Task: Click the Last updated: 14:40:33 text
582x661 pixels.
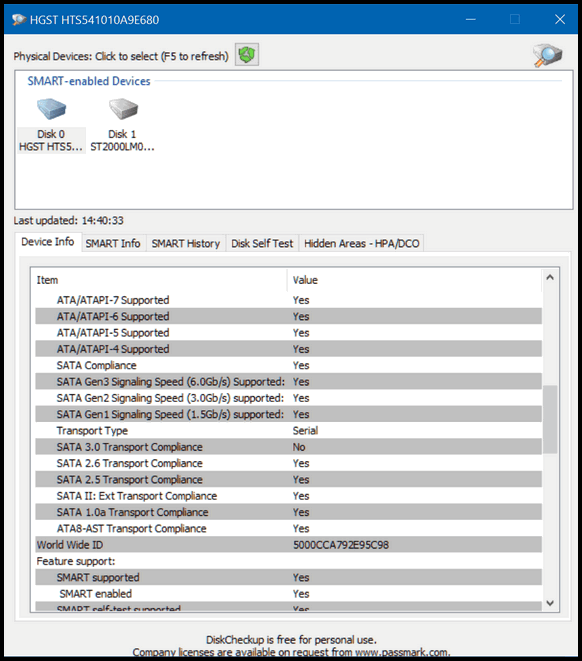Action: 68,220
